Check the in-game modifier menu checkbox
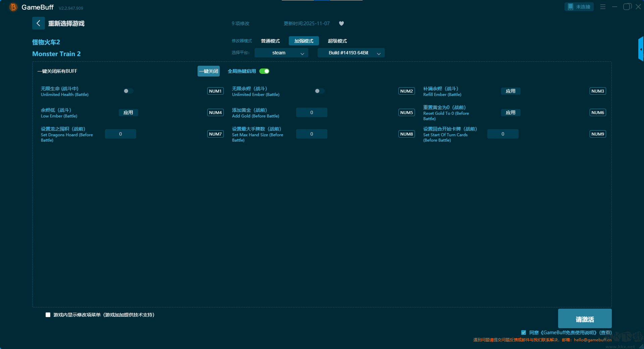 (48, 315)
